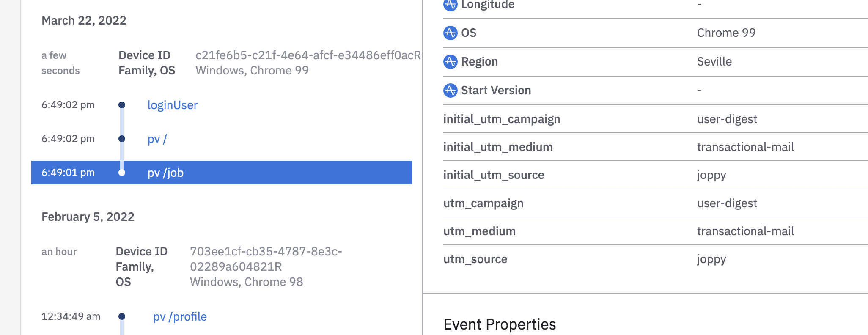Click the Amplitude icon beside Longitude
The image size is (868, 335).
click(x=450, y=5)
